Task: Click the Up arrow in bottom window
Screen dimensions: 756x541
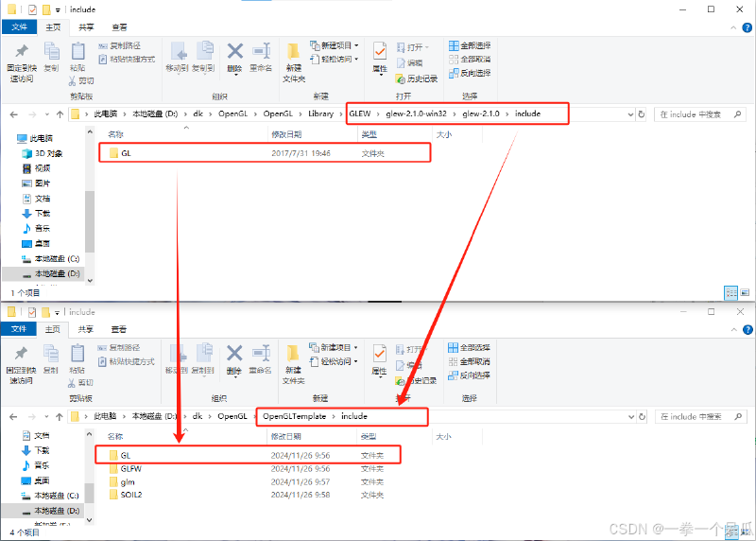Action: click(60, 416)
